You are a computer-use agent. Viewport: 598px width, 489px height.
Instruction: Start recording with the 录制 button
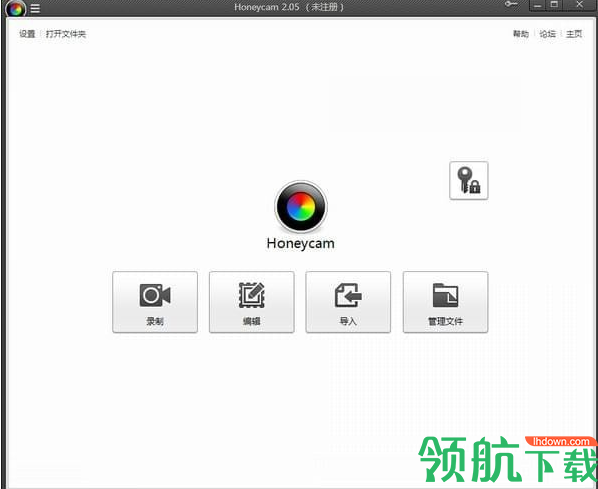155,302
